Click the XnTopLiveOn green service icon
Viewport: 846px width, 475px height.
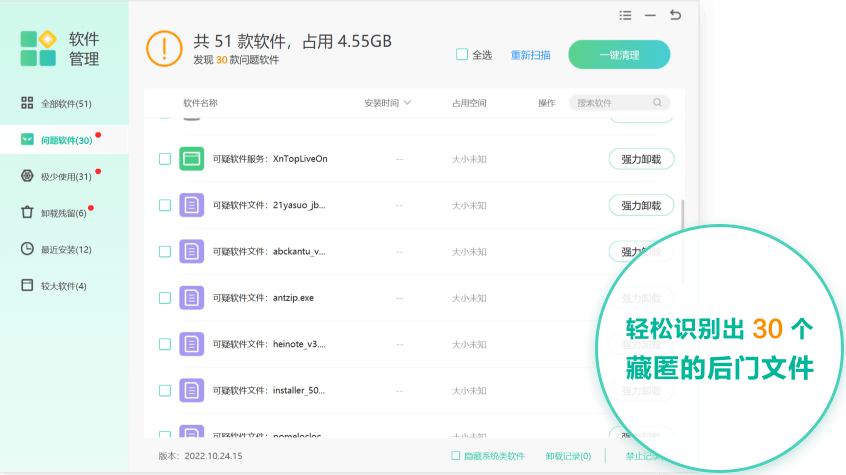[191, 158]
